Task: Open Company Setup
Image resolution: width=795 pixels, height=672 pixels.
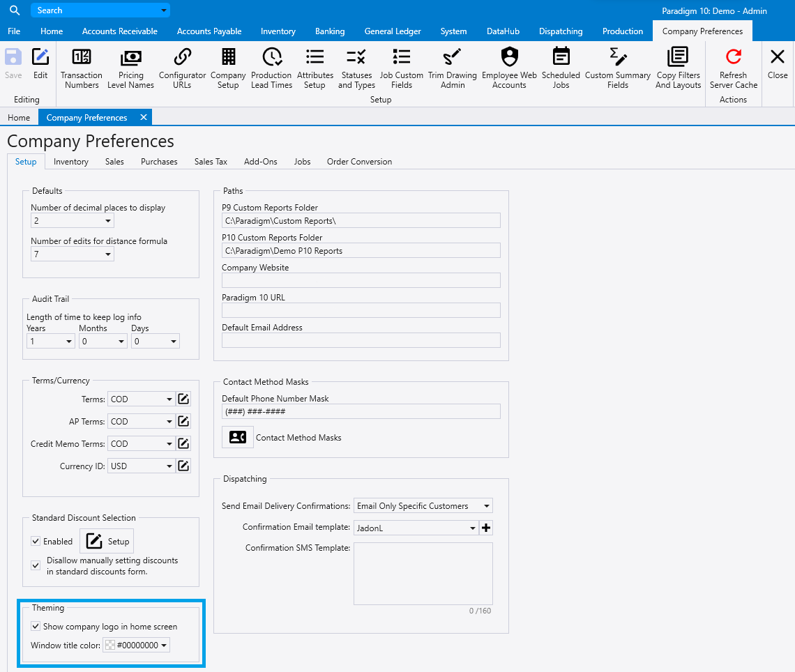Action: tap(228, 68)
